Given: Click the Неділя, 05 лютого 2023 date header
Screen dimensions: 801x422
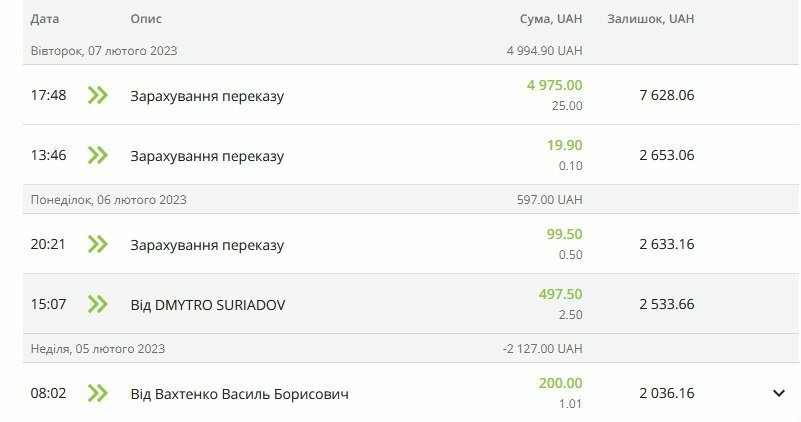Looking at the screenshot, I should (97, 349).
